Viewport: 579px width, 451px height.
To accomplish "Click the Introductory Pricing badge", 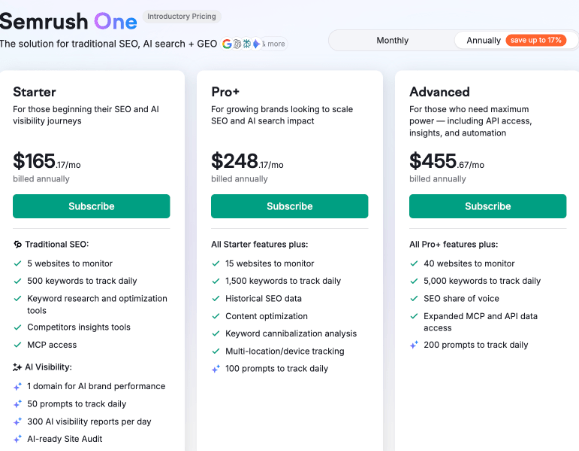I will [182, 17].
